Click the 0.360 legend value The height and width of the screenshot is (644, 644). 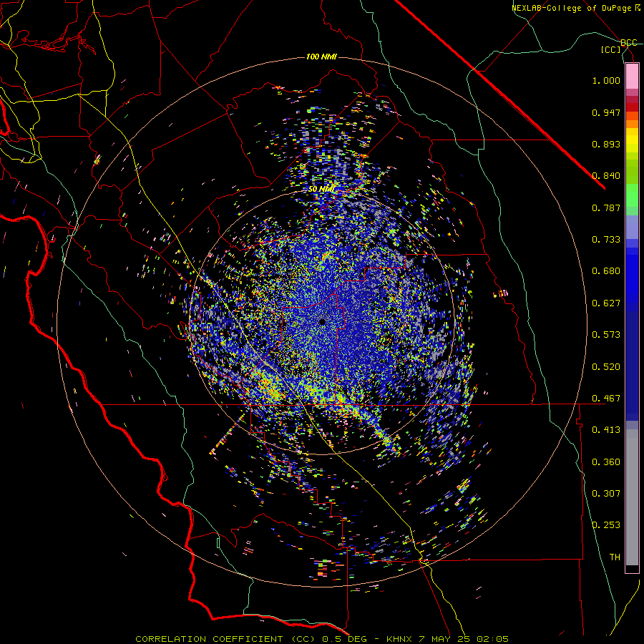606,462
